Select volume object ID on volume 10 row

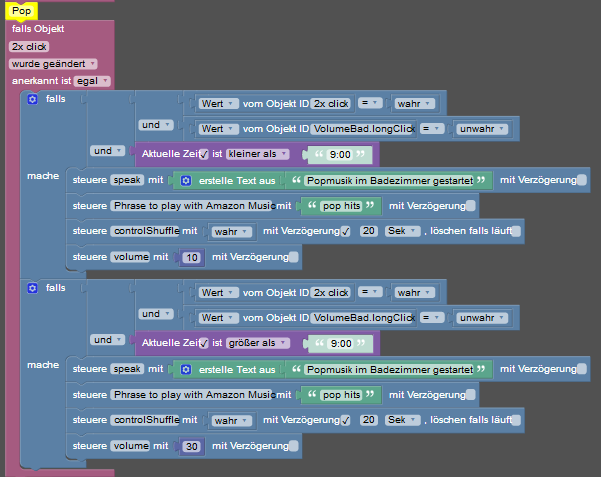coord(130,257)
